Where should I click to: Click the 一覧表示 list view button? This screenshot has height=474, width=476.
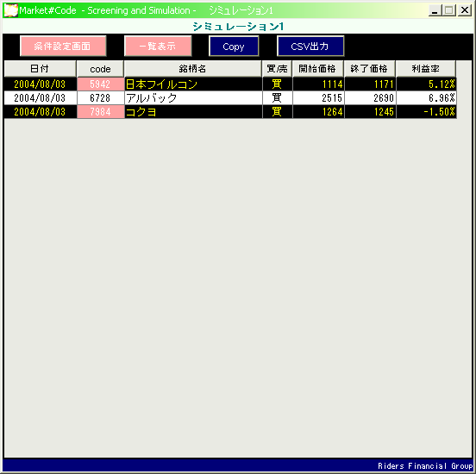coord(158,47)
